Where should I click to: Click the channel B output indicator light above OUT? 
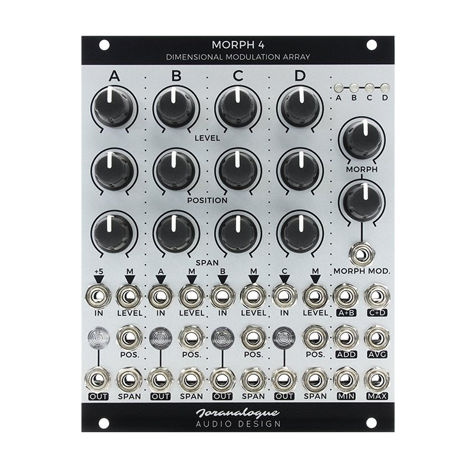coord(160,337)
